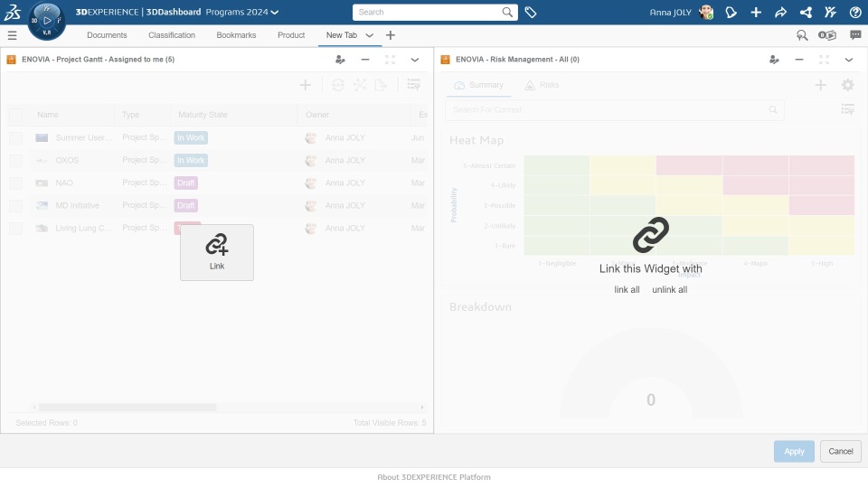The image size is (868, 488).
Task: Click the red Almost Certain High heat map cell
Action: (822, 165)
